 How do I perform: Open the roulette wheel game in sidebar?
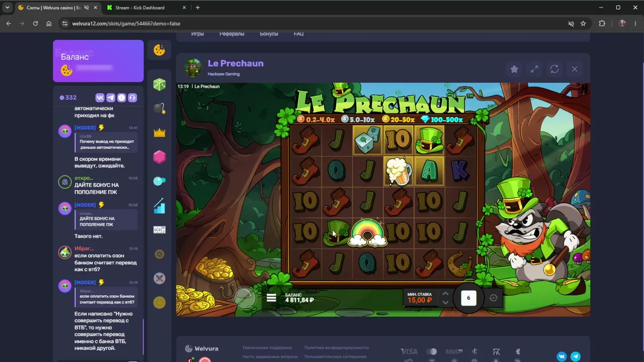(x=159, y=254)
